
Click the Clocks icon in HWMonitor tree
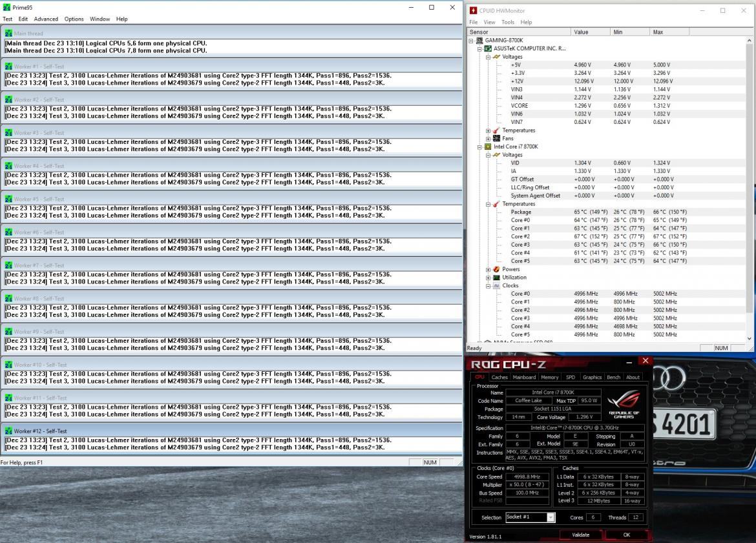click(x=497, y=286)
